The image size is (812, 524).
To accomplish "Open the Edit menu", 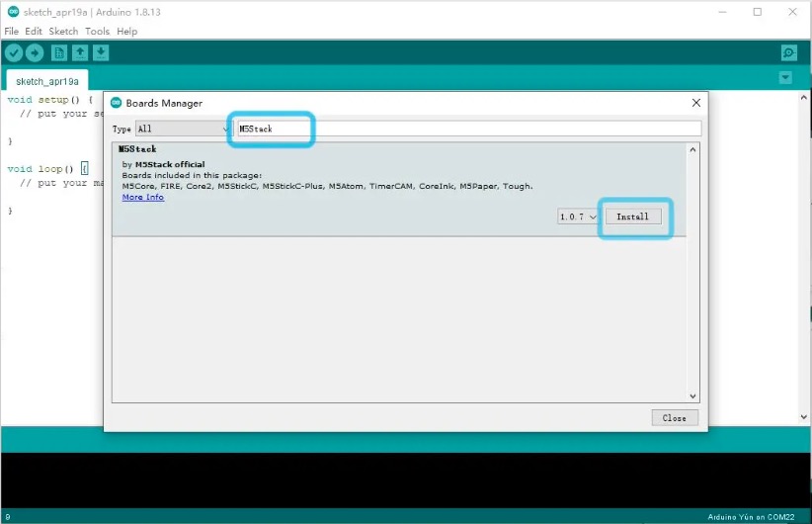I will 34,31.
